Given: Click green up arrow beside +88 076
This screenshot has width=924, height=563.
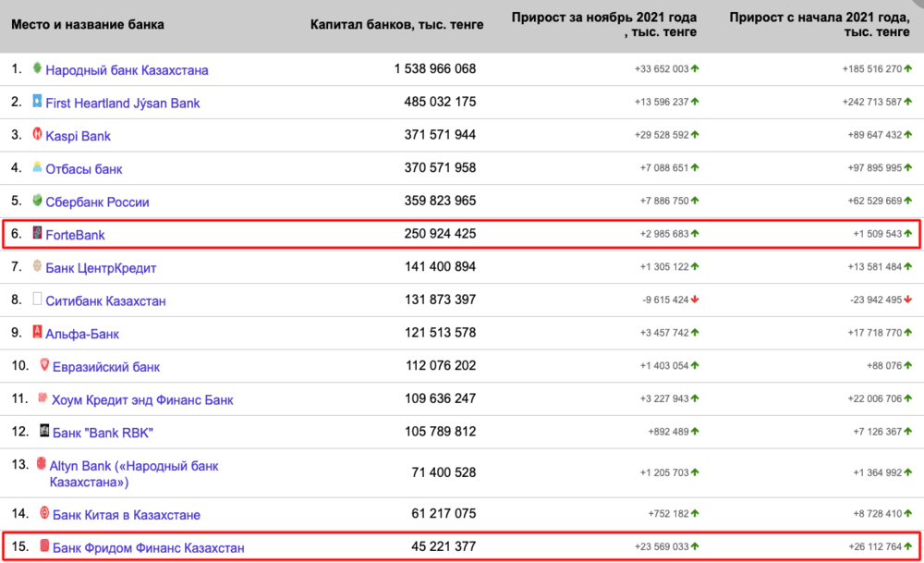Looking at the screenshot, I should pyautogui.click(x=908, y=365).
